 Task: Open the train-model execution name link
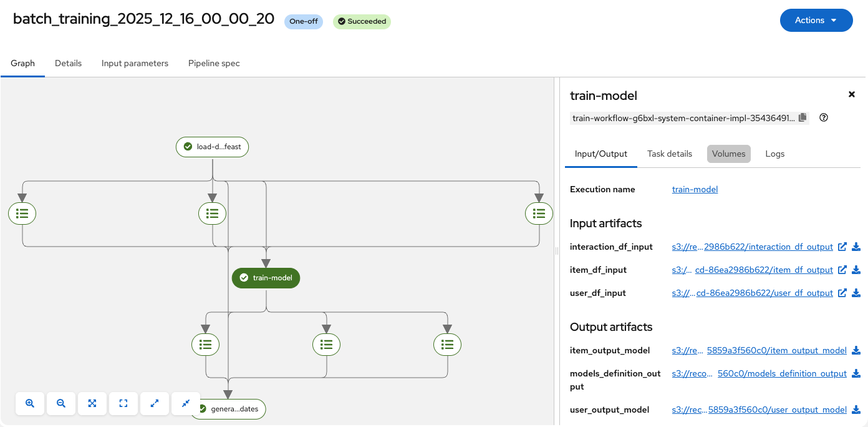695,189
